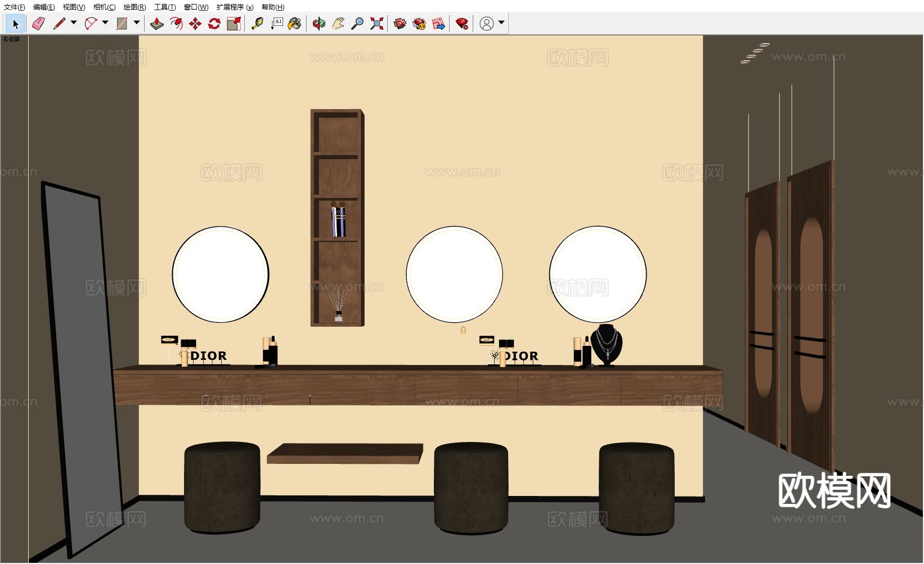Screen dimensions: 924x564
Task: Open the 绘图(R) menu
Action: click(x=134, y=7)
